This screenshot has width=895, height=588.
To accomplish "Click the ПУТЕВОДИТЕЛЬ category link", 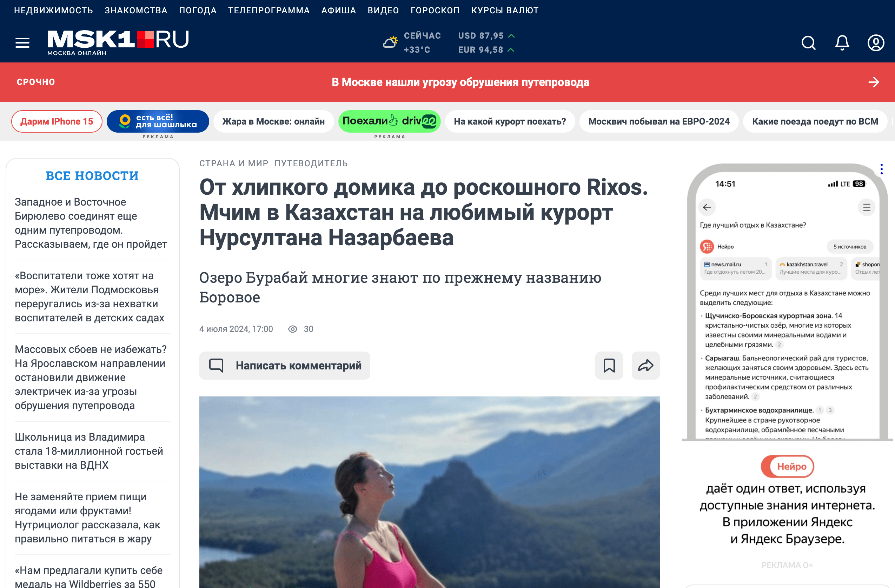I will pyautogui.click(x=311, y=163).
